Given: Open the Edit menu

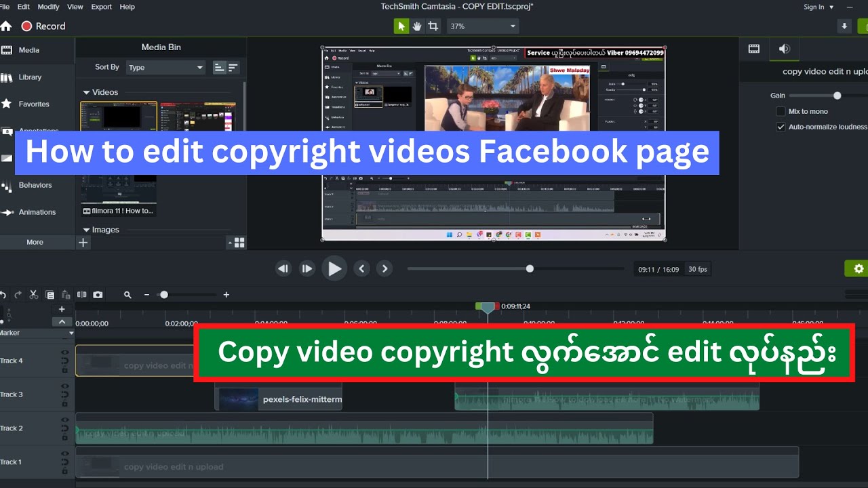Looking at the screenshot, I should point(24,7).
